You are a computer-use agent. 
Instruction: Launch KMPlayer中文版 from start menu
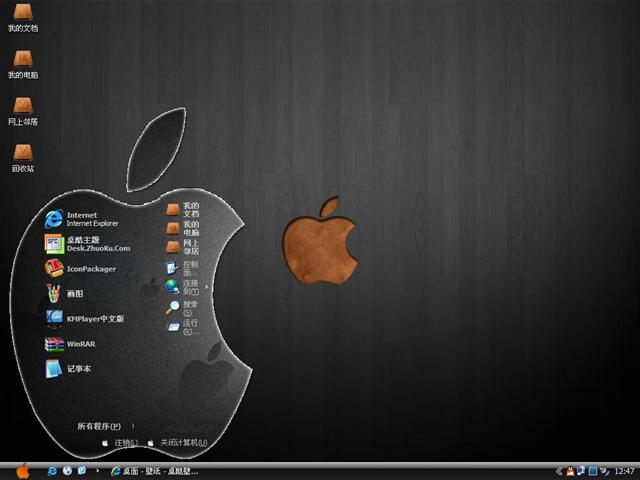pyautogui.click(x=84, y=318)
